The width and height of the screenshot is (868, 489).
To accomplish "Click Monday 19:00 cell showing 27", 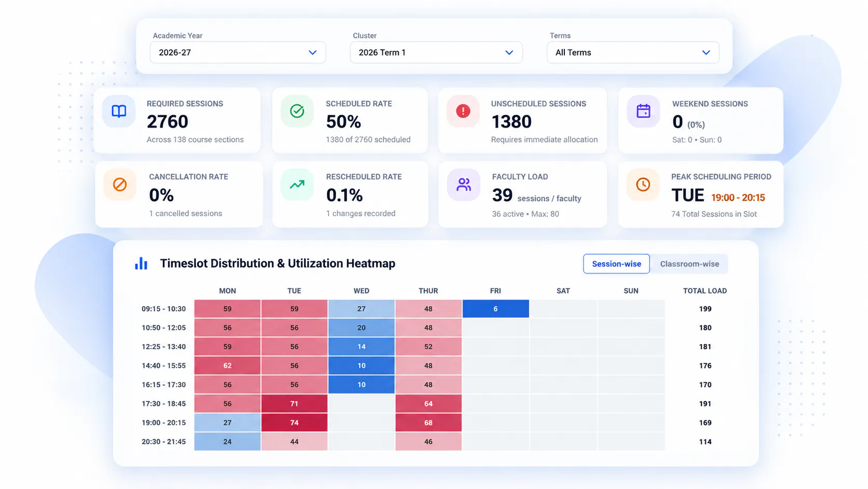I will [x=227, y=422].
